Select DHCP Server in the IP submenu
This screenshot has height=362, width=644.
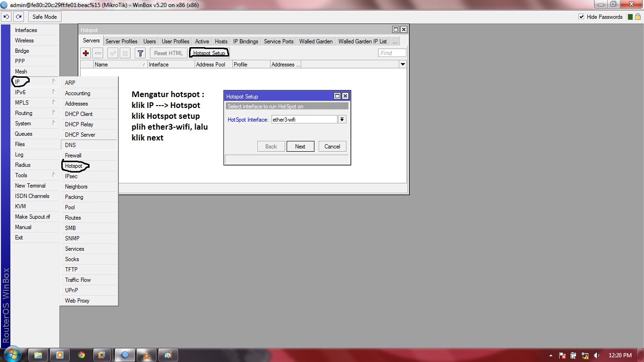click(89, 135)
